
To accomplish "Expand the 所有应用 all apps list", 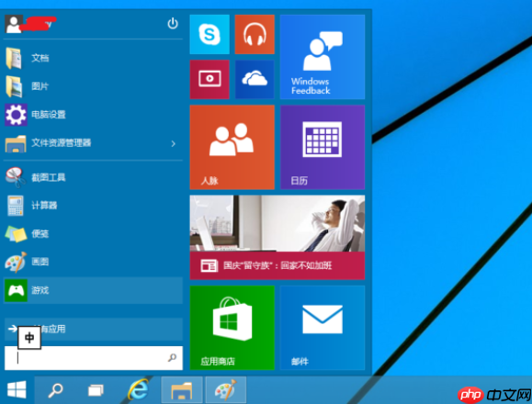I will tap(94, 329).
